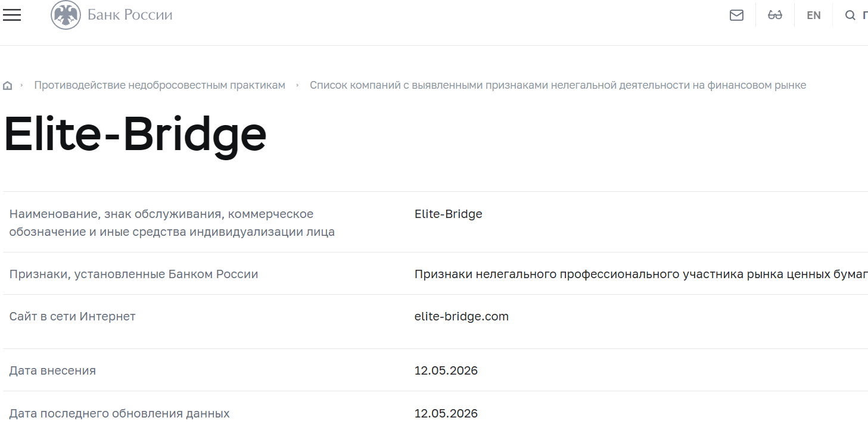Viewport: 868px width, 430px height.
Task: Click the Наименование, знак обслуживания label
Action: (x=172, y=223)
